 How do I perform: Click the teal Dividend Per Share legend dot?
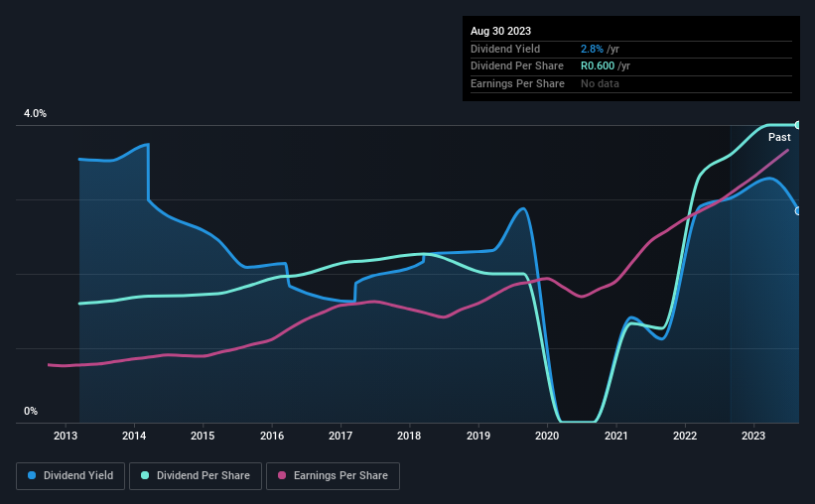(x=145, y=475)
